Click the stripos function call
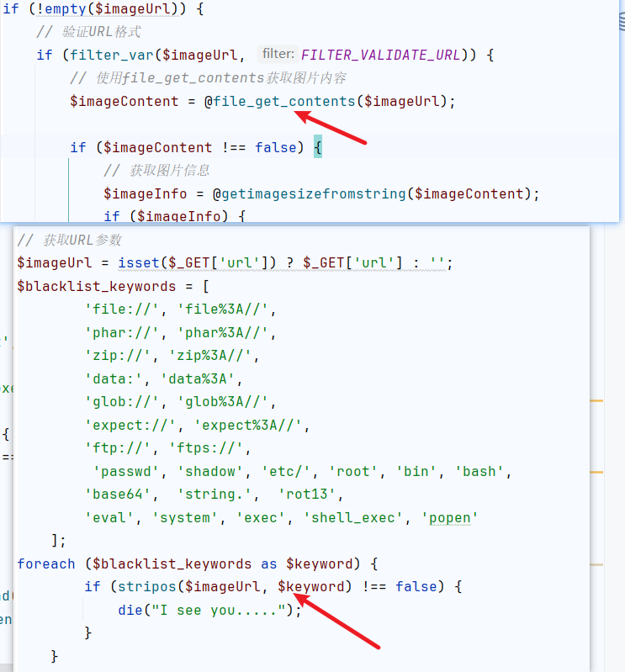The height and width of the screenshot is (672, 625). (x=147, y=586)
